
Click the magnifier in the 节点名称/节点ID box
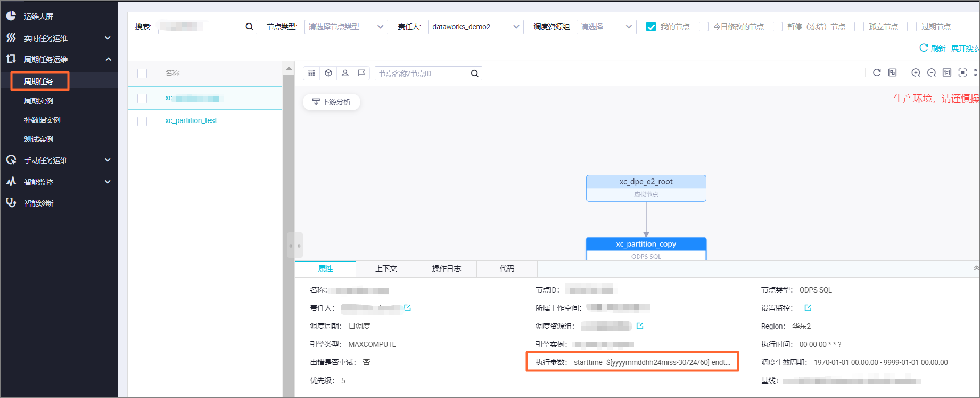[474, 74]
